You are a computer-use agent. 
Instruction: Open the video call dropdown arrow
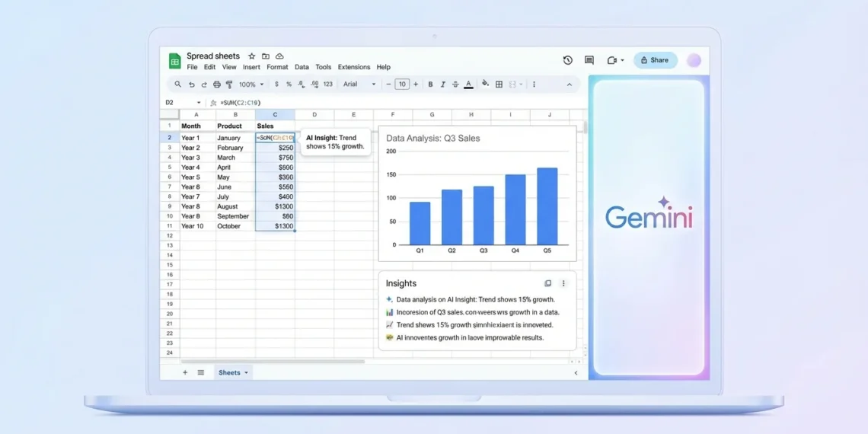coord(622,60)
